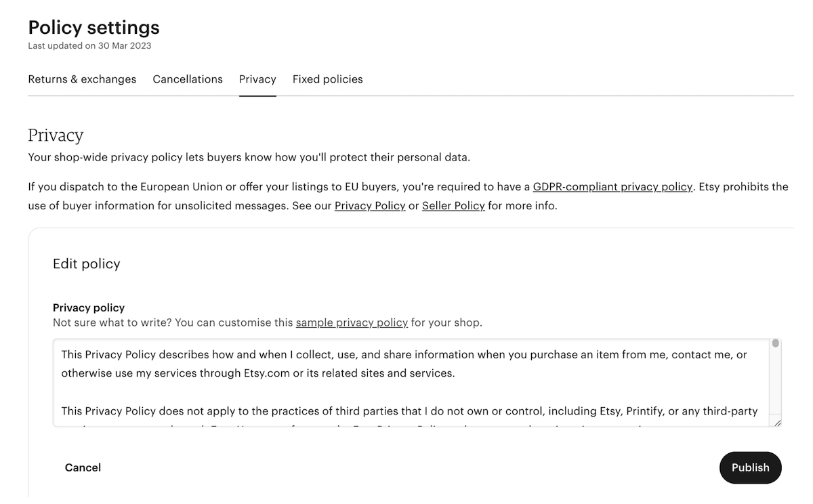Click the scrollbar track below the thumb
This screenshot has width=813, height=504.
pos(776,383)
